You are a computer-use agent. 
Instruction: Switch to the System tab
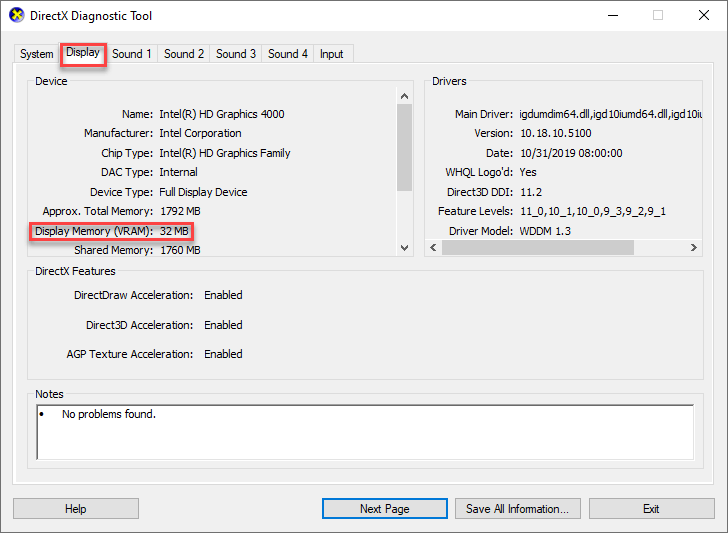(x=37, y=54)
